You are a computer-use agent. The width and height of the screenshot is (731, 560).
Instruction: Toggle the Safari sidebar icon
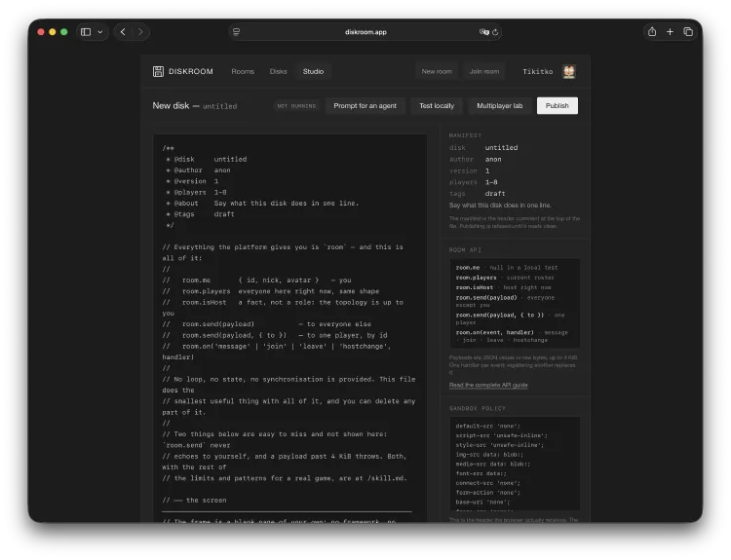pos(86,32)
